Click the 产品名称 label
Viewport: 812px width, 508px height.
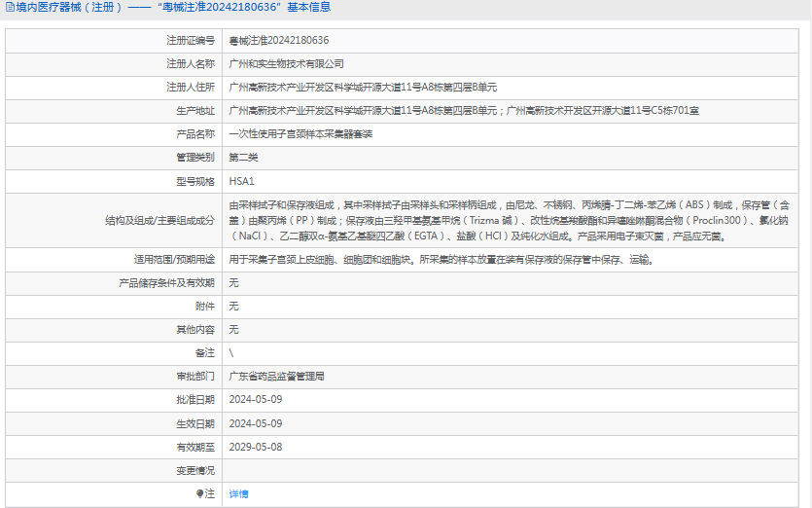point(195,133)
